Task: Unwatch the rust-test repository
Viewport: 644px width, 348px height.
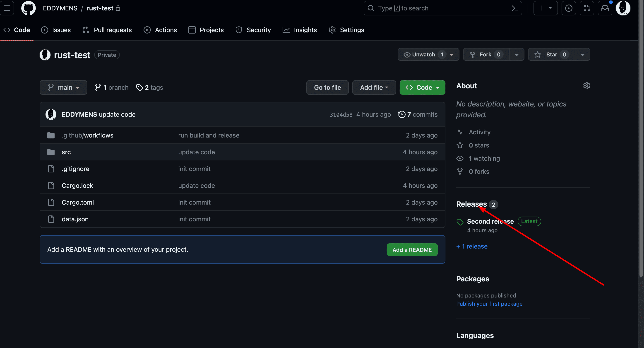Action: pos(428,55)
